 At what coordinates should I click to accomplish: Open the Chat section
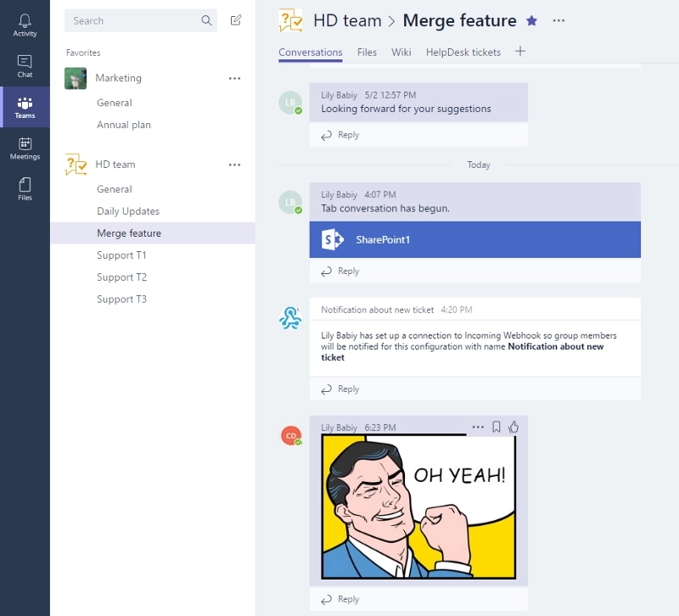coord(25,66)
